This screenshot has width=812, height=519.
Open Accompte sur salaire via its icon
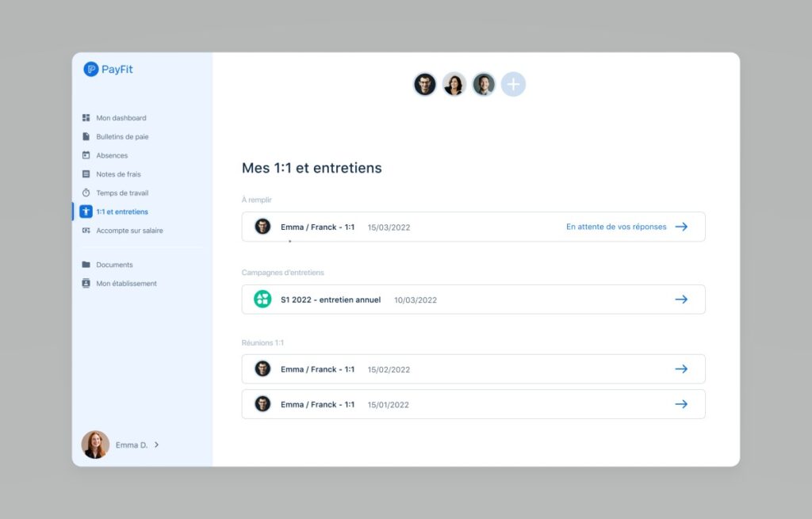coord(86,230)
